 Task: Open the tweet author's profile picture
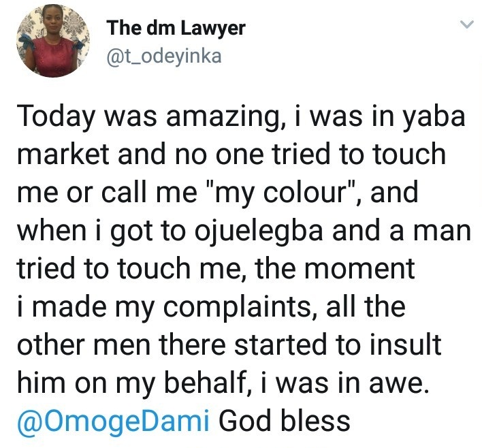pos(53,41)
